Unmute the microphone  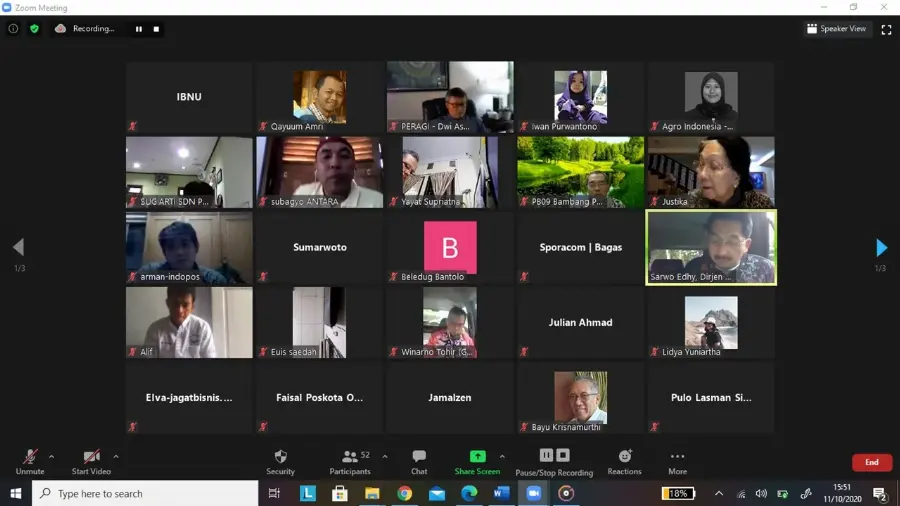(30, 462)
